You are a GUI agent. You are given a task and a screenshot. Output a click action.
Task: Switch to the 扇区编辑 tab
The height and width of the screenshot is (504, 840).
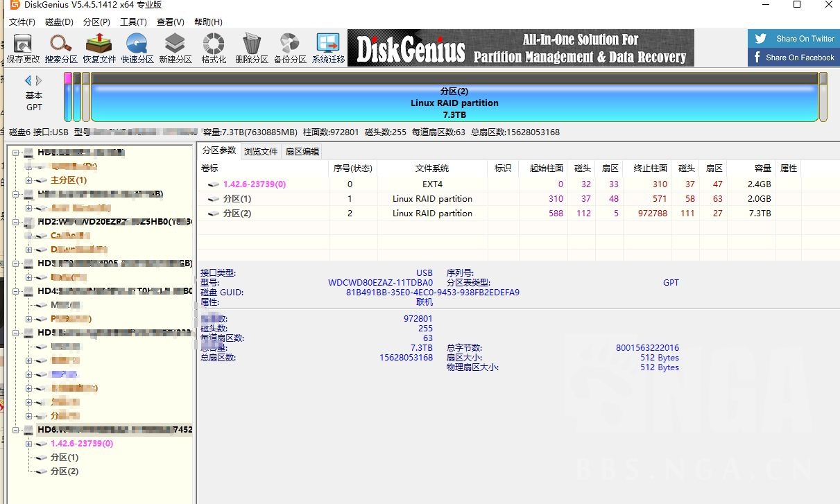(x=303, y=150)
